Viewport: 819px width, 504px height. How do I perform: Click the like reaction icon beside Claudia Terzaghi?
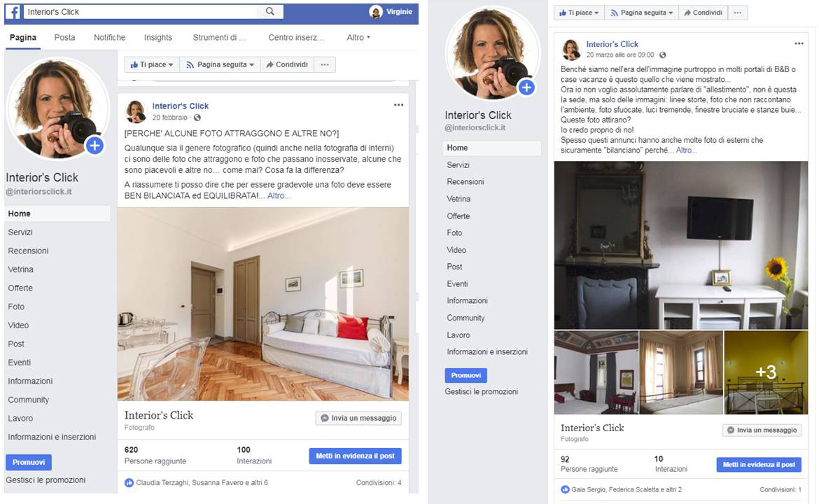(129, 482)
